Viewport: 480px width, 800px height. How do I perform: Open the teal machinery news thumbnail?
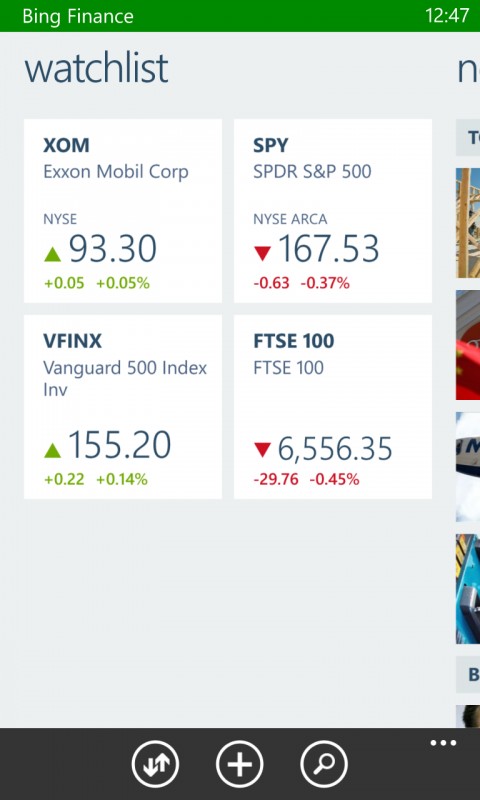coord(468,589)
